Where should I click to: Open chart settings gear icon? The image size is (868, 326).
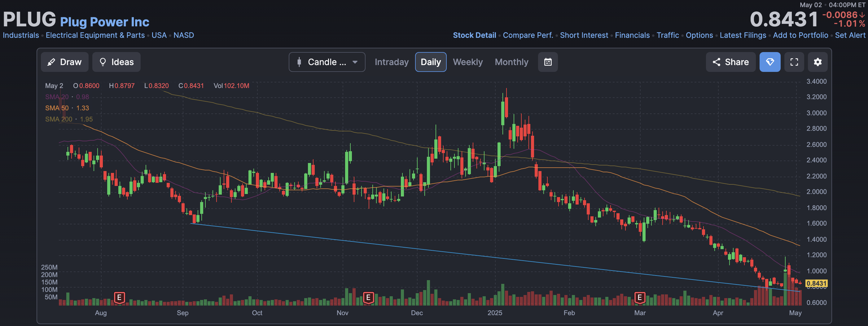pyautogui.click(x=818, y=62)
